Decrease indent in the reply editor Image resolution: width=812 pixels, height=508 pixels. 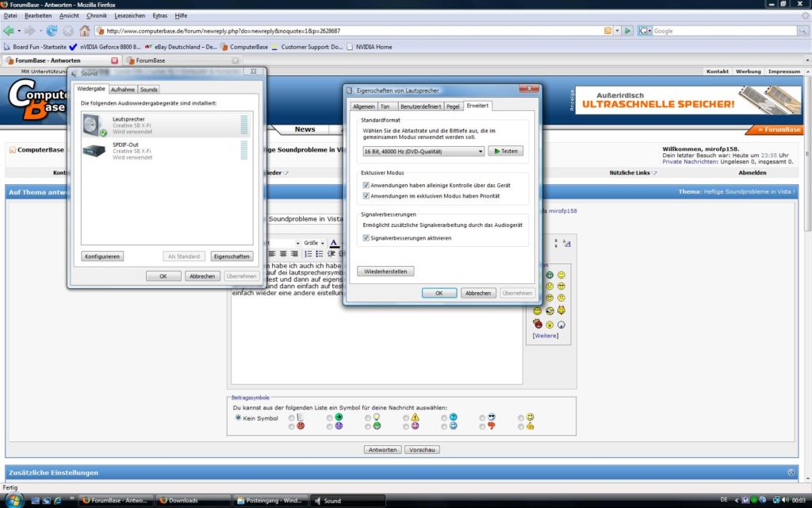tap(331, 254)
